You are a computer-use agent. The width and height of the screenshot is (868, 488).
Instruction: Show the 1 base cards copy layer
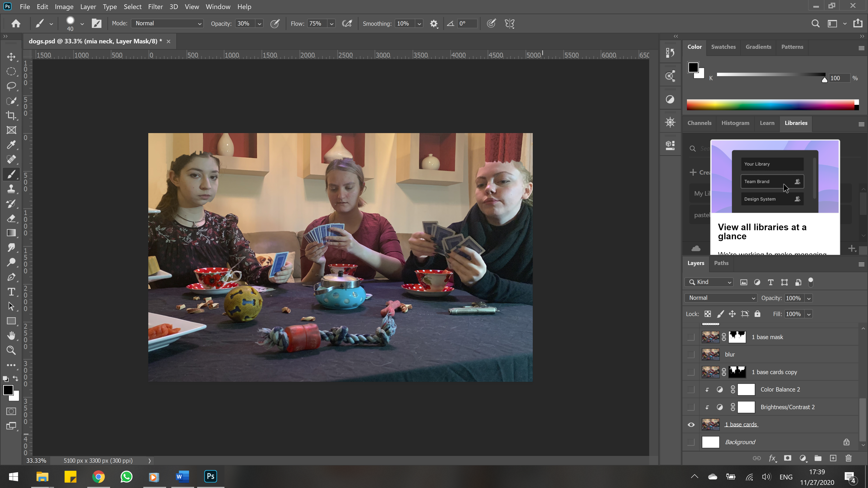[x=691, y=372]
